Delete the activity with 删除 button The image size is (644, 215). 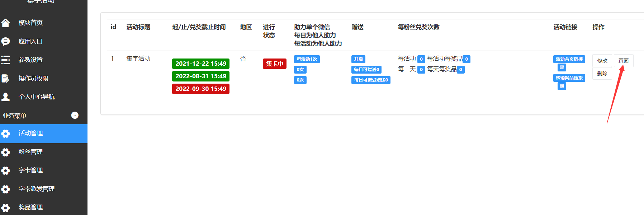point(602,74)
